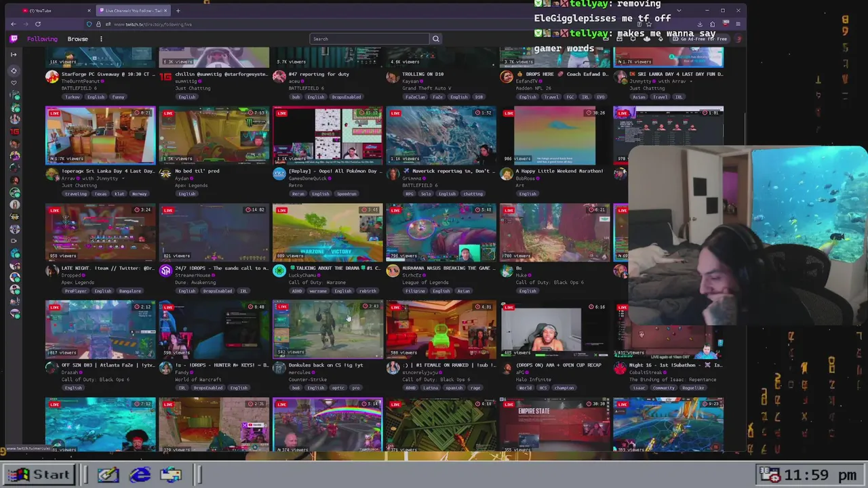Screen dimensions: 868x488
Task: Open the Apex Legends category under Aydan
Action: point(191,185)
